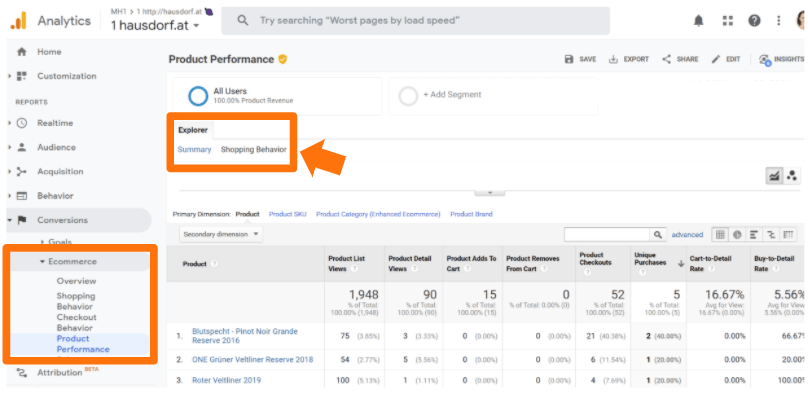
Task: Click the Behavior window icon
Action: 22,196
